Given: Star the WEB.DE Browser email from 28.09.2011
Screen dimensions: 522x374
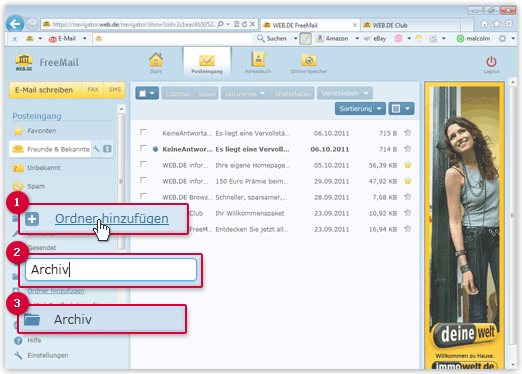Looking at the screenshot, I should [x=407, y=197].
